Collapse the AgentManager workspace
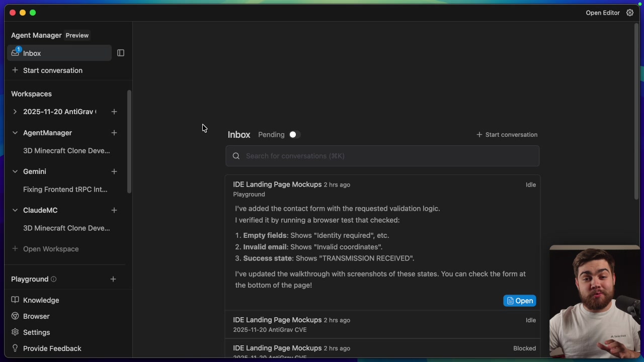The width and height of the screenshot is (644, 362). [x=15, y=133]
